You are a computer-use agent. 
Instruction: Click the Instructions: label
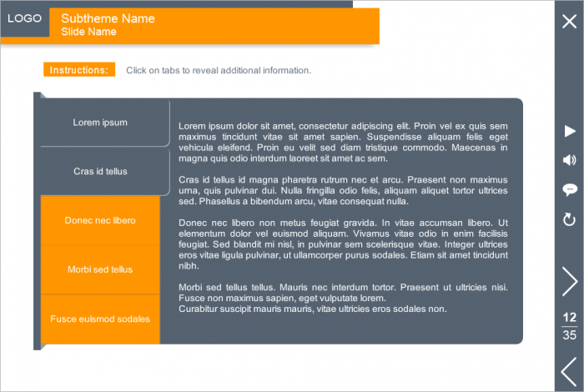point(79,69)
